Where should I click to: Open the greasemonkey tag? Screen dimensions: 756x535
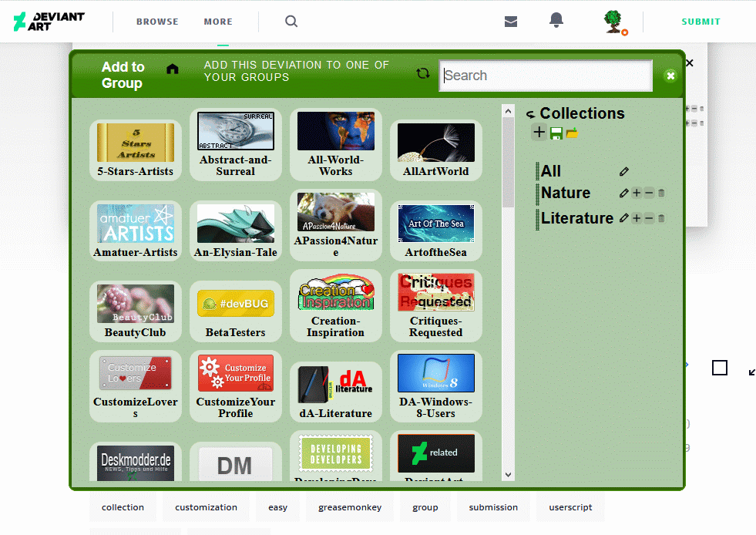pos(350,507)
